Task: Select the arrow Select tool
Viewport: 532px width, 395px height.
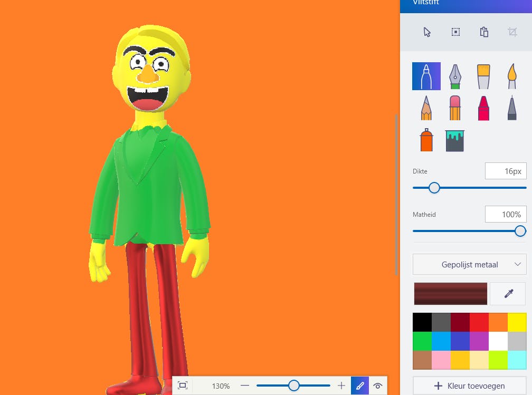Action: pos(427,32)
